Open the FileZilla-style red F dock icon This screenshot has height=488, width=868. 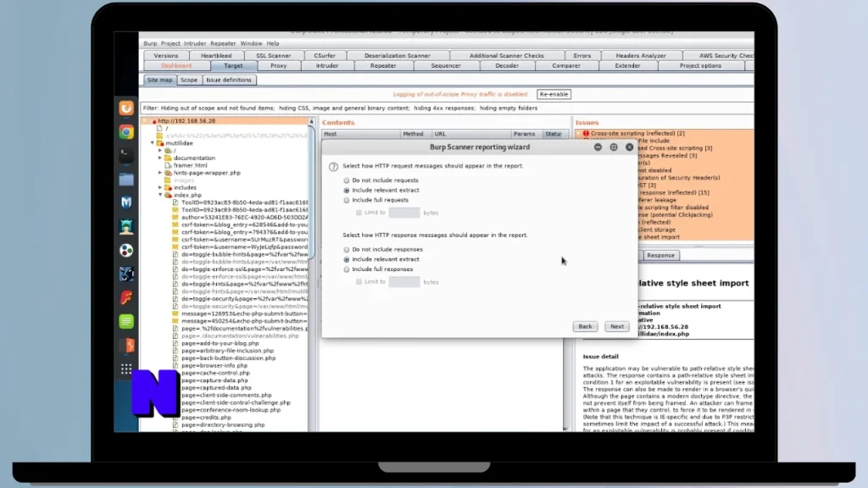[126, 297]
